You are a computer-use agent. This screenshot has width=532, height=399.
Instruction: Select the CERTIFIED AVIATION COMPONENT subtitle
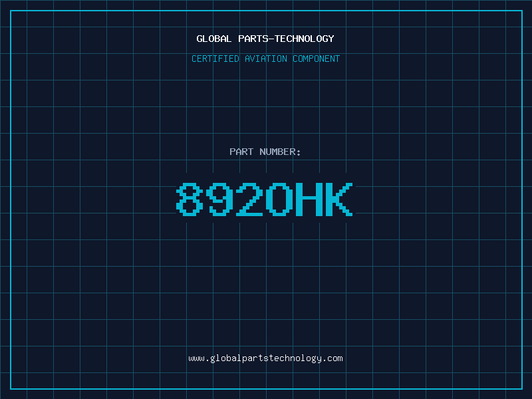(265, 59)
